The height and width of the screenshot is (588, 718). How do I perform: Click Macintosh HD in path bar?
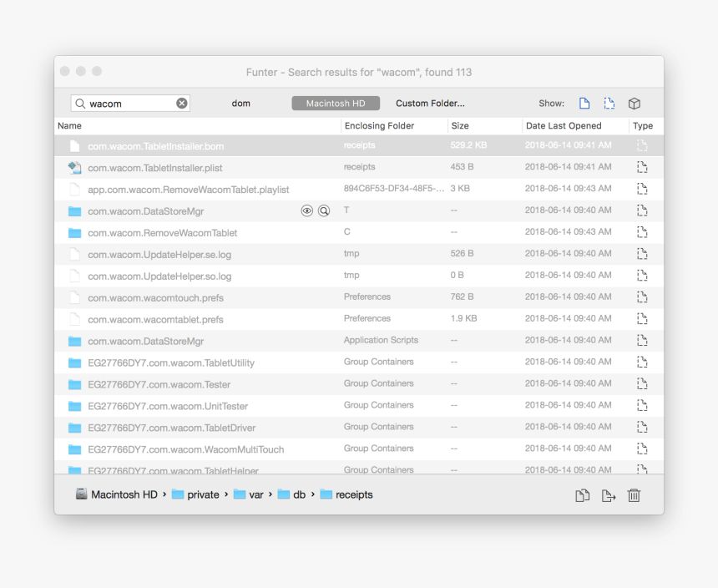pyautogui.click(x=117, y=494)
